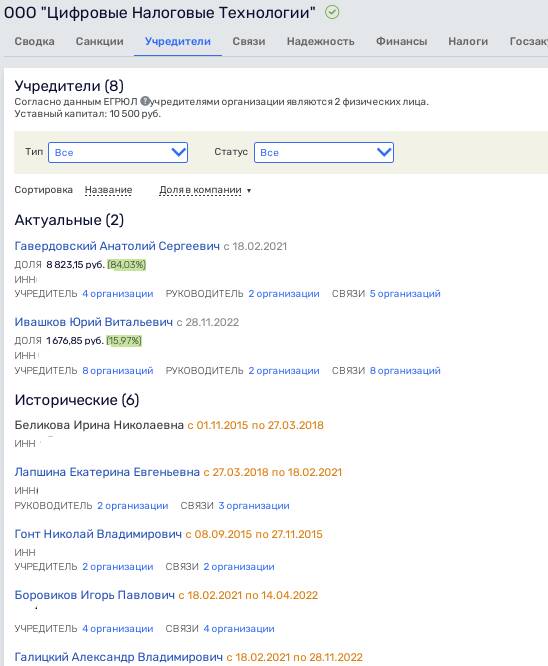548x666 pixels.
Task: Open Гавердовский's Связи 5 организаций link
Action: [x=405, y=293]
